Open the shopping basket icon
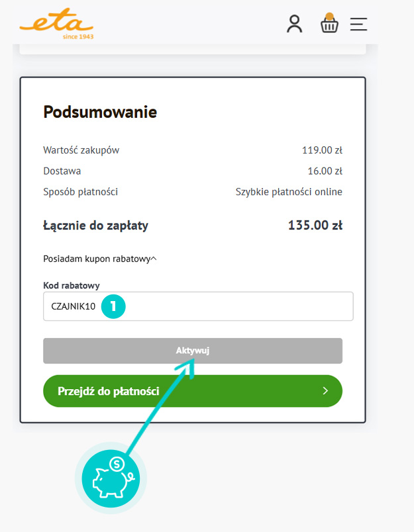 [329, 25]
